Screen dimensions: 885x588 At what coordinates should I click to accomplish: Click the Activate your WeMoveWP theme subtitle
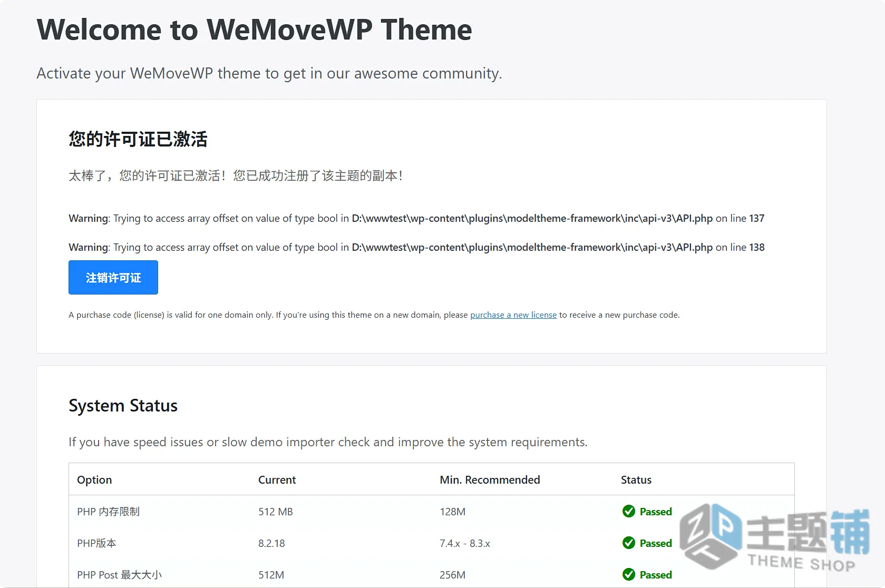click(x=269, y=73)
